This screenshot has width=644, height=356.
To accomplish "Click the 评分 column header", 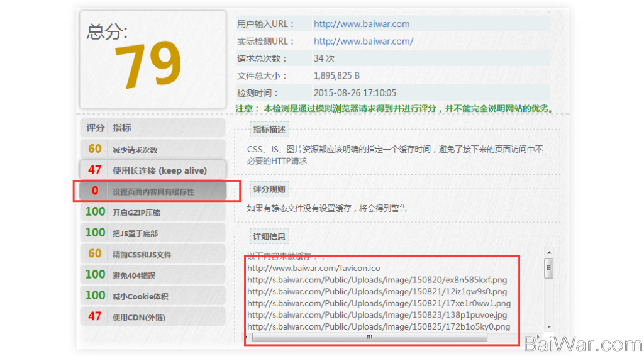I will 96,128.
